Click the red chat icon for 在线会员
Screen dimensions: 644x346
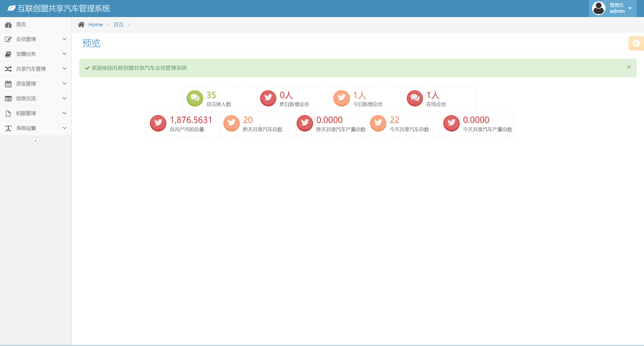click(x=415, y=98)
